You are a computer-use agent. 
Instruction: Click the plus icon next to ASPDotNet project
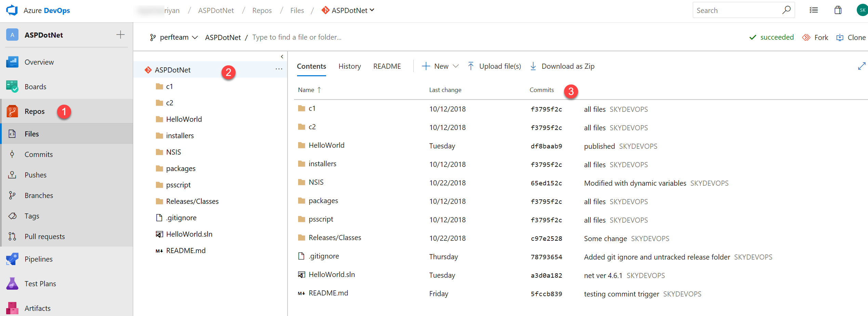point(120,35)
